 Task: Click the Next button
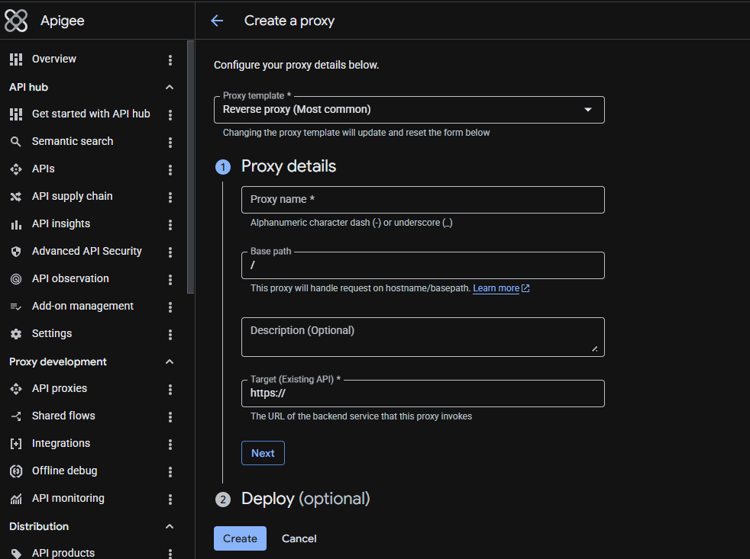(263, 453)
